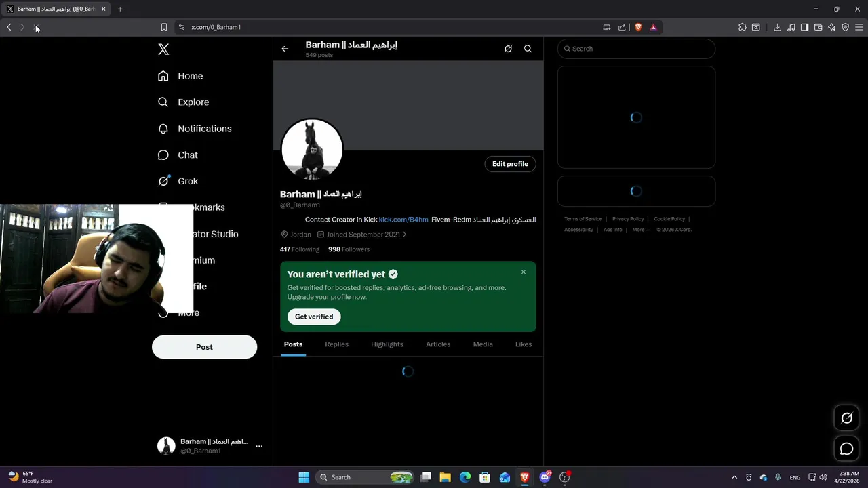868x488 pixels.
Task: Open Grok in sidebar
Action: tap(178, 181)
